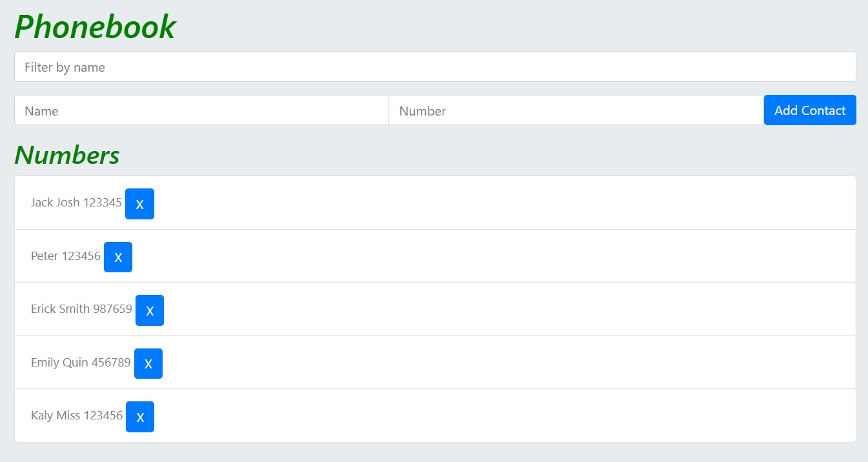Select the name Emily Quin
Viewport: 868px width, 462px height.
click(59, 363)
